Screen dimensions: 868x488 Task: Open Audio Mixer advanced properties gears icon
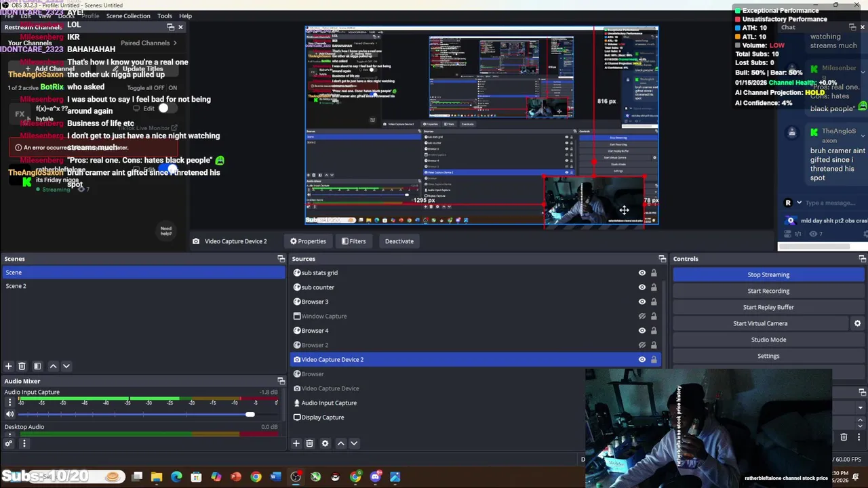click(9, 444)
